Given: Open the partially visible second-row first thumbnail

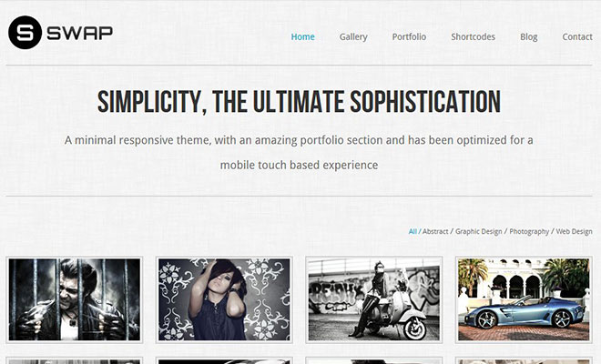Looking at the screenshot, I should [x=75, y=360].
